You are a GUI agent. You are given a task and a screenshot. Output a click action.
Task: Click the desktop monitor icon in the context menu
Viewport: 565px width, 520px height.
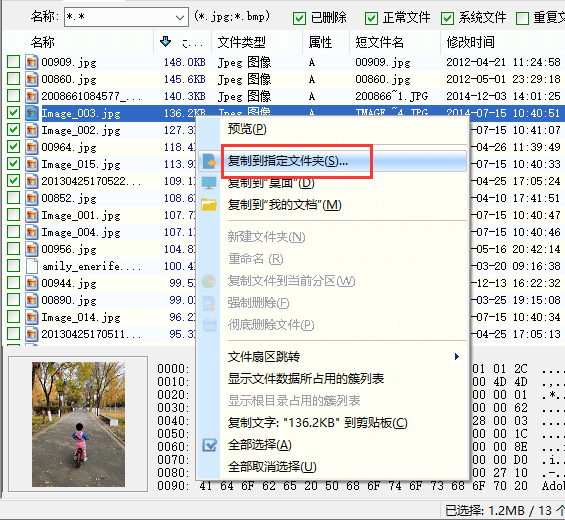[x=209, y=183]
